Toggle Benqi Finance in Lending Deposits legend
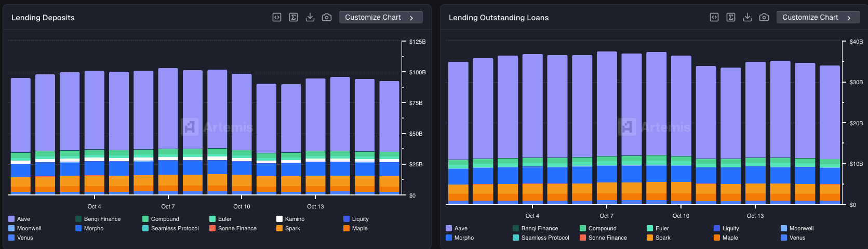The image size is (868, 249). [98, 219]
